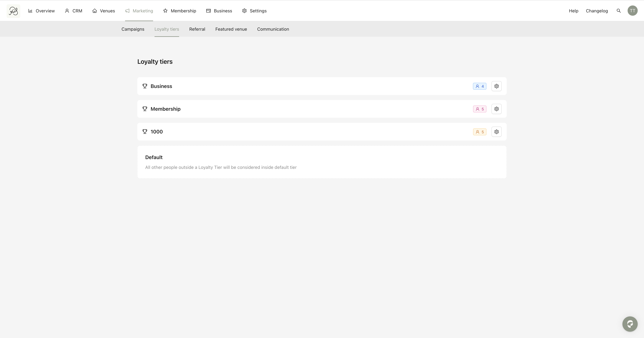The height and width of the screenshot is (338, 644).
Task: Go to the Overview section
Action: 42,11
